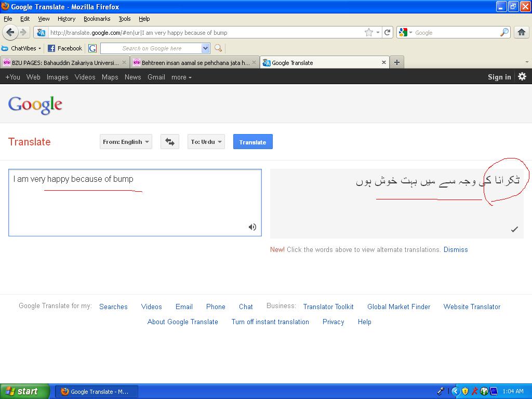Screen dimensions: 532x399
Task: Click in the source text input box
Action: pyautogui.click(x=135, y=203)
